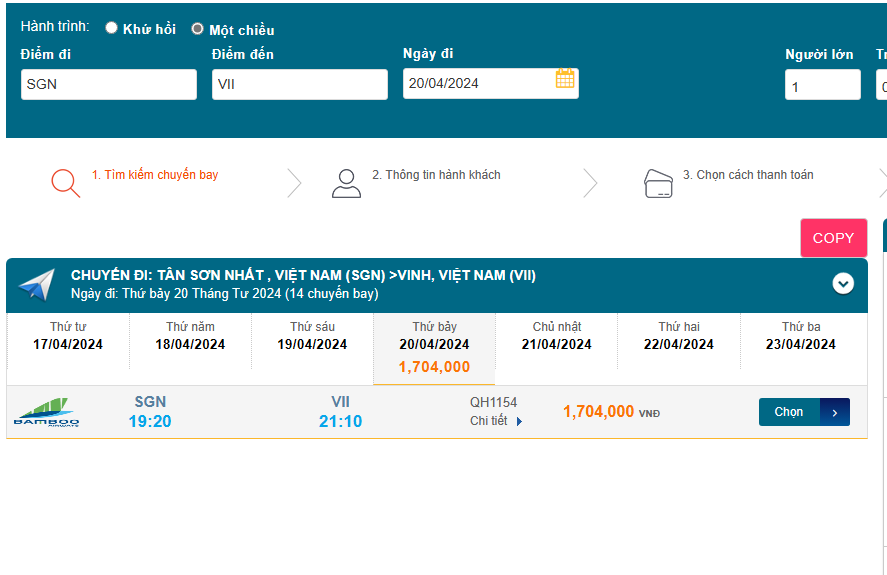The width and height of the screenshot is (887, 575).
Task: Switch to Chủ nhật 21/04/2024 date tab
Action: (556, 337)
